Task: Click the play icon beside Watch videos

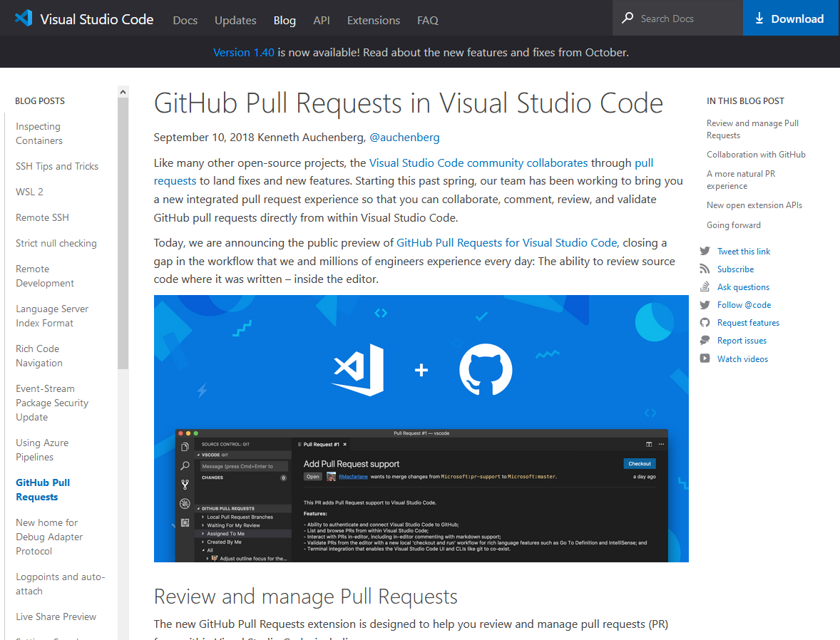Action: click(705, 358)
